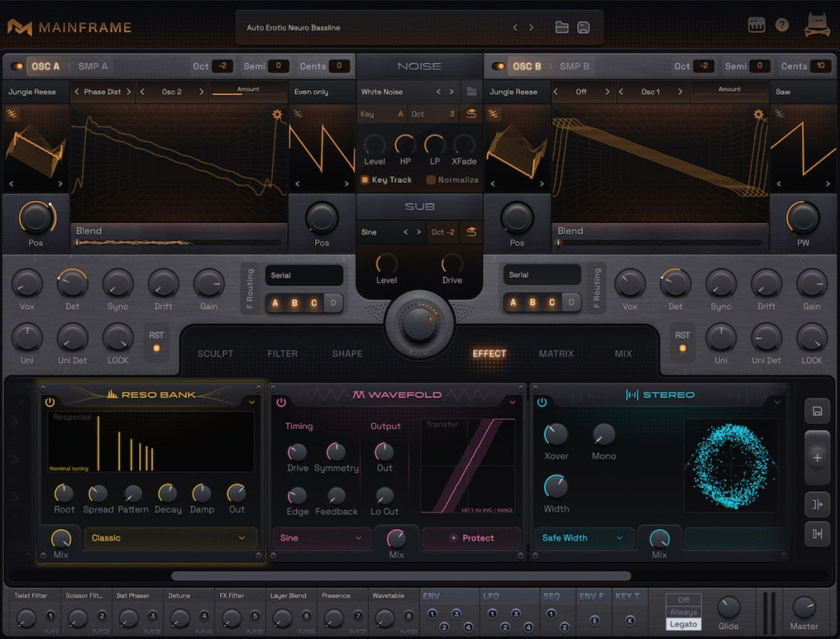Switch to the SMP A tab
The image size is (840, 639).
tap(94, 66)
